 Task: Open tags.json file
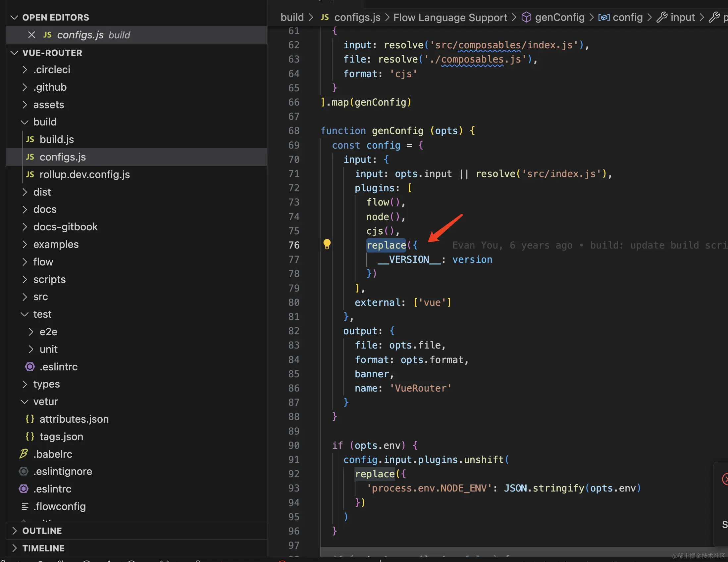[x=61, y=437]
